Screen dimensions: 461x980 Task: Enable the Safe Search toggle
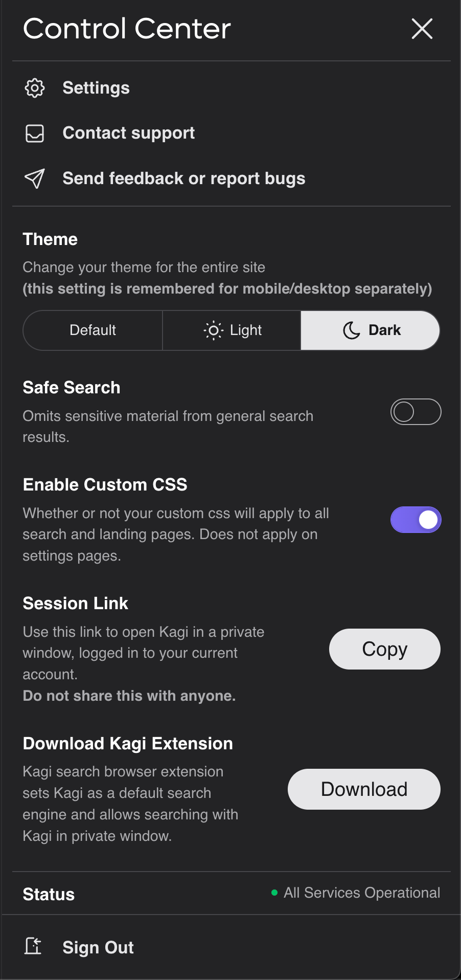pyautogui.click(x=416, y=412)
